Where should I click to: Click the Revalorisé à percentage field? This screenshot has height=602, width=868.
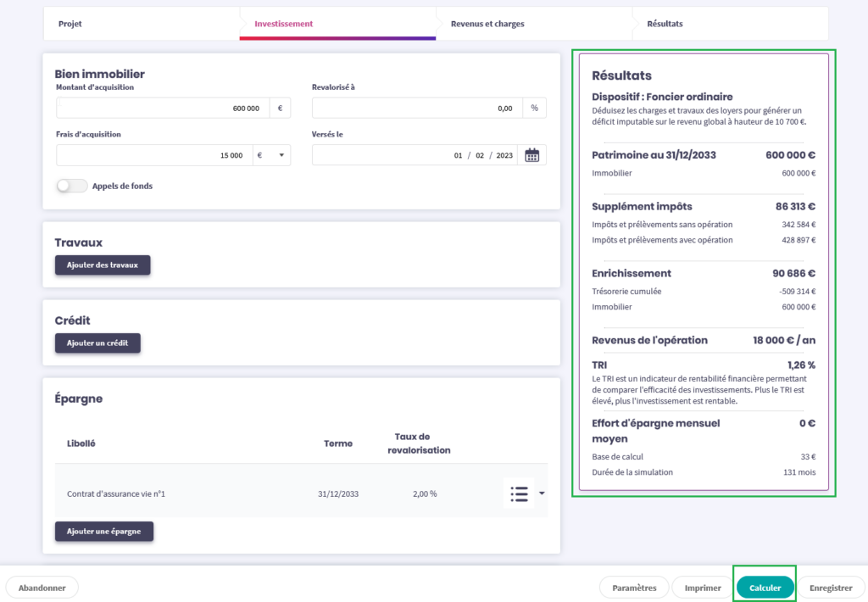(417, 109)
